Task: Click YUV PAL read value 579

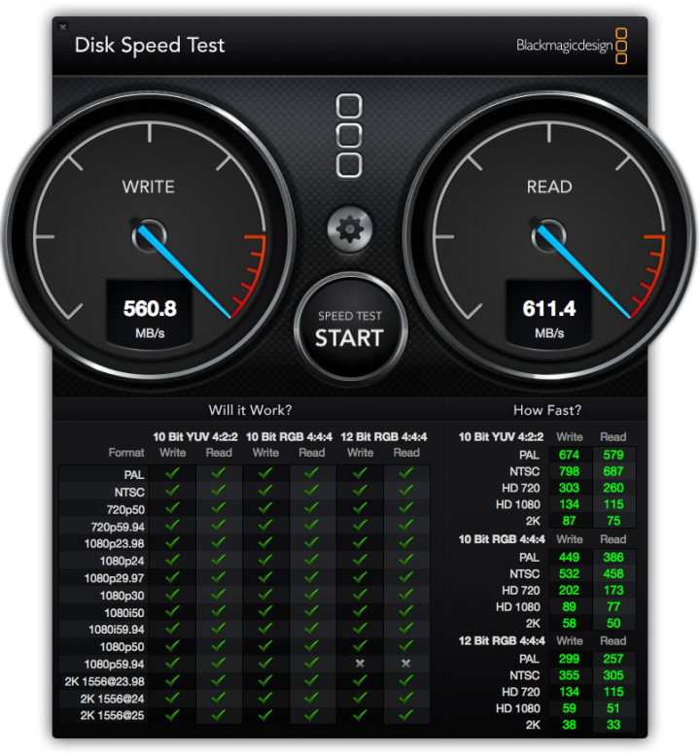Action: (613, 455)
